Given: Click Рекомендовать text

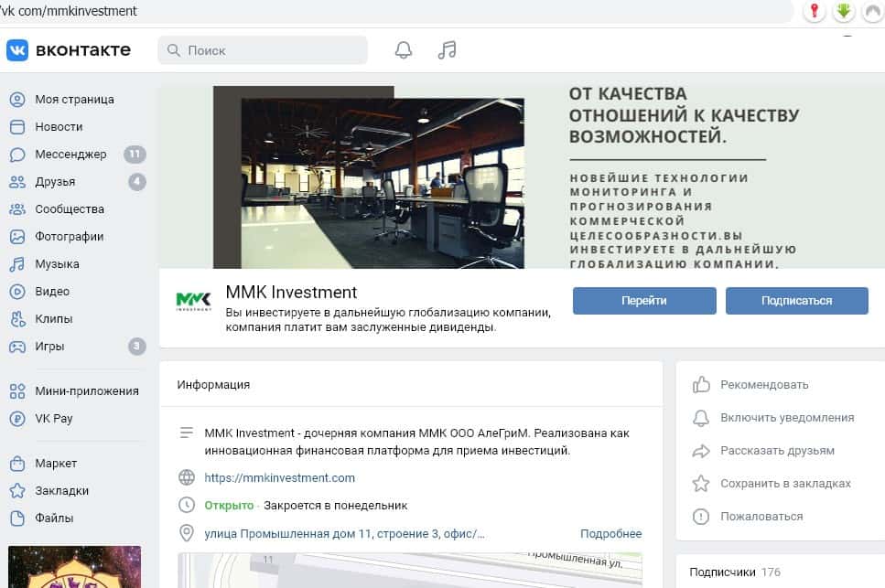Looking at the screenshot, I should coord(764,384).
